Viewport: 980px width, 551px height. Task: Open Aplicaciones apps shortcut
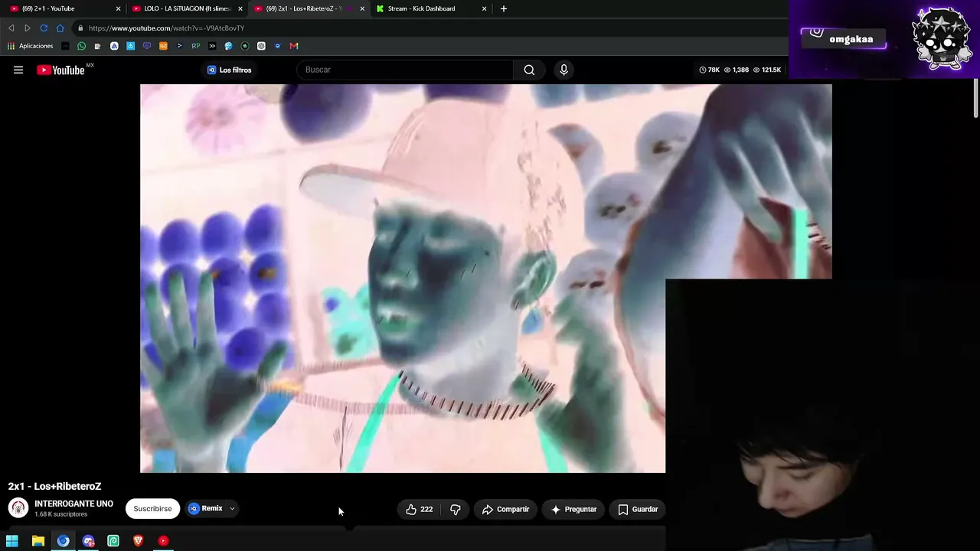(x=31, y=46)
